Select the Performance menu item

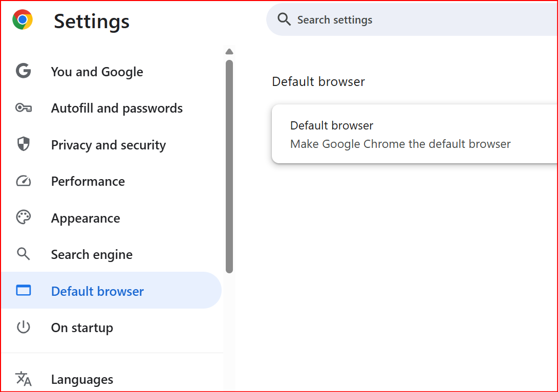tap(88, 182)
